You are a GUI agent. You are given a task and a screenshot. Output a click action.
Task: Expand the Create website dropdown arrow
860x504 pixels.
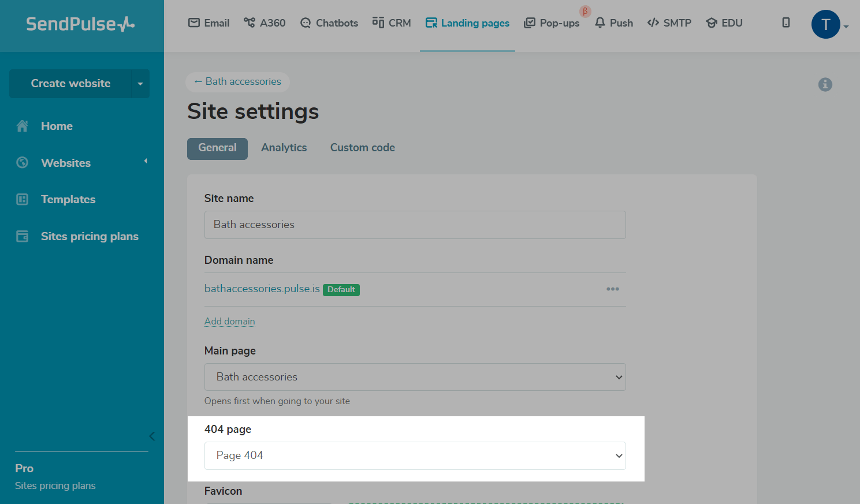tap(140, 84)
